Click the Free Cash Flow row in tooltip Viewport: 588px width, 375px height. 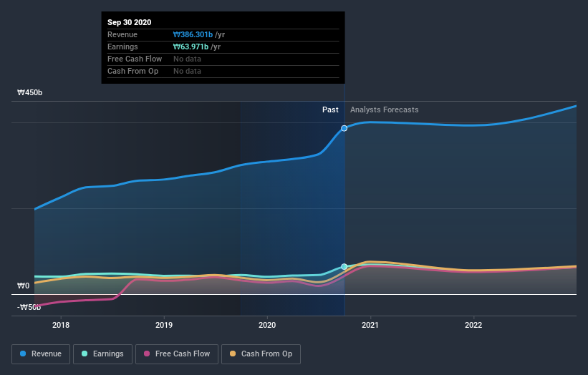[223, 59]
